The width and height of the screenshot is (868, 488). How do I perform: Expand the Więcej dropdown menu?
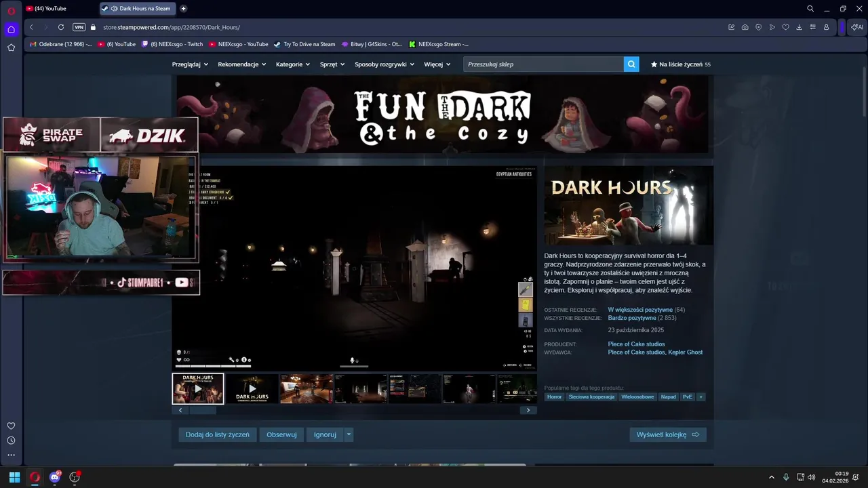(x=437, y=64)
